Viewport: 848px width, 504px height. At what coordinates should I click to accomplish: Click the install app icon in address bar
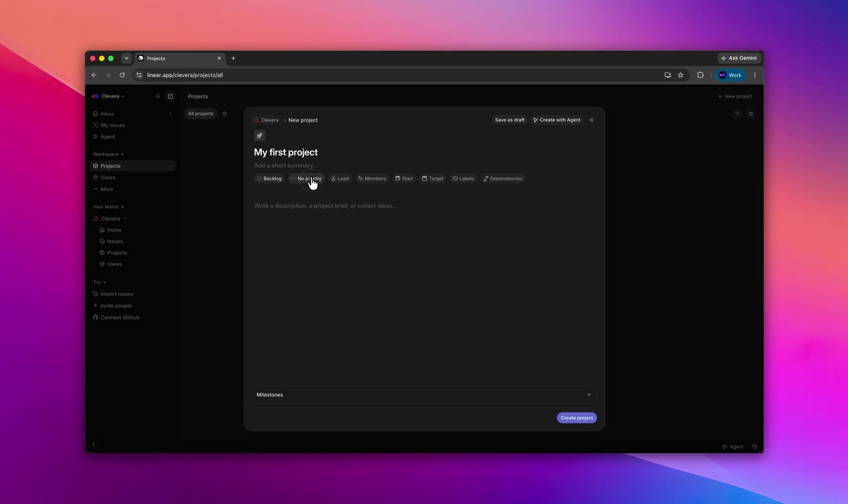click(668, 75)
